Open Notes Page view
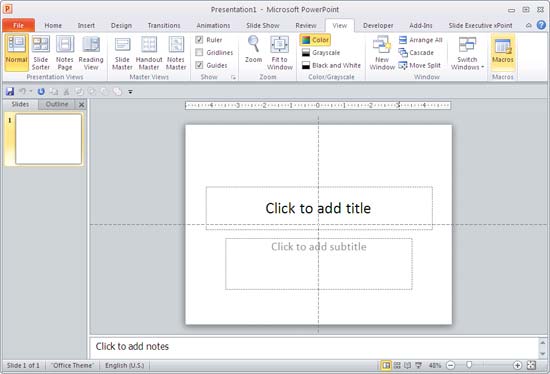The height and width of the screenshot is (374, 550). (x=65, y=53)
